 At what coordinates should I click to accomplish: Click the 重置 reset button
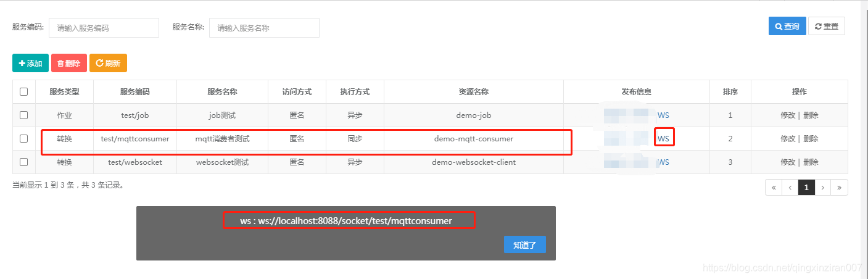827,27
